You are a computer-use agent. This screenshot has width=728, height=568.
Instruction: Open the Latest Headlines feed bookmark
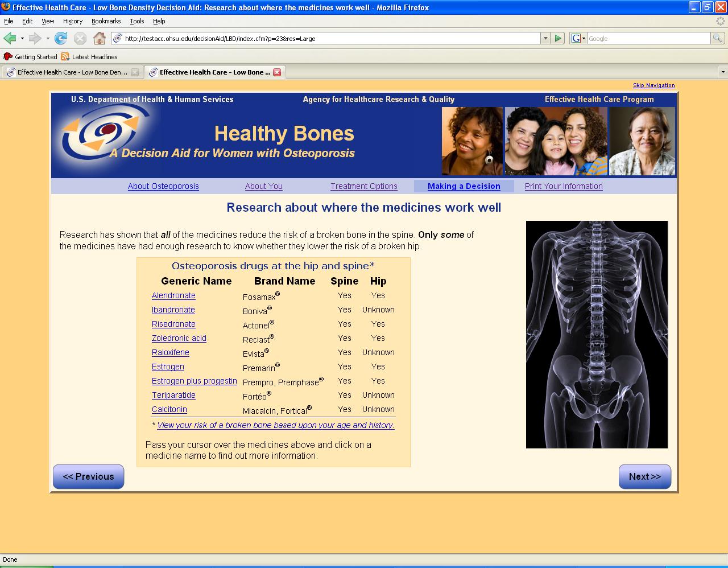pos(89,57)
